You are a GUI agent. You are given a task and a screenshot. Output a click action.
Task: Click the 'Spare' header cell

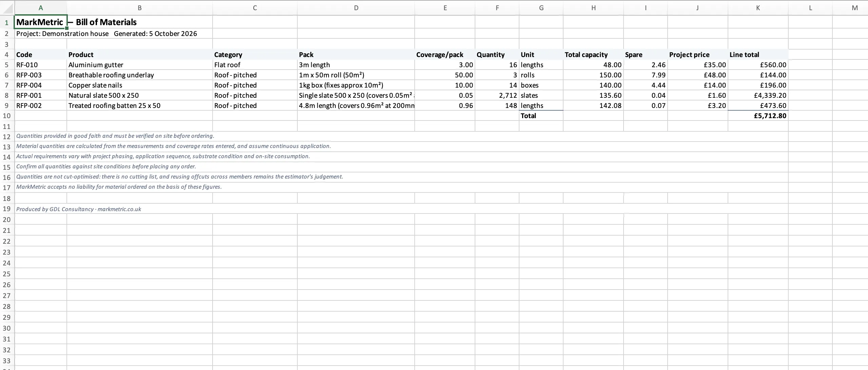click(x=646, y=55)
